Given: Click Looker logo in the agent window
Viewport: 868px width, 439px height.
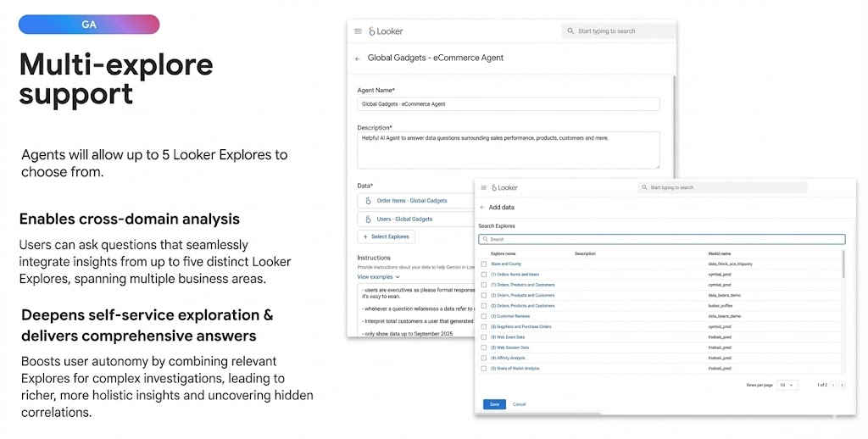Looking at the screenshot, I should tap(386, 31).
